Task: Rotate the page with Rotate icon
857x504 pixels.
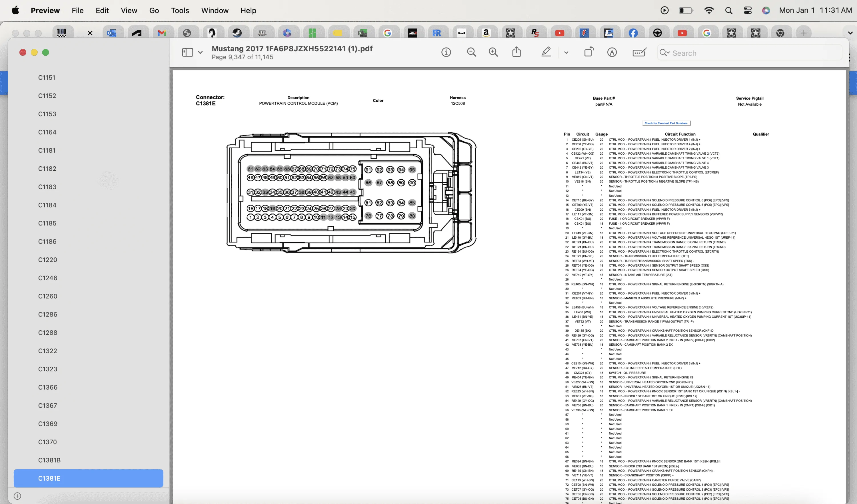Action: (x=589, y=52)
